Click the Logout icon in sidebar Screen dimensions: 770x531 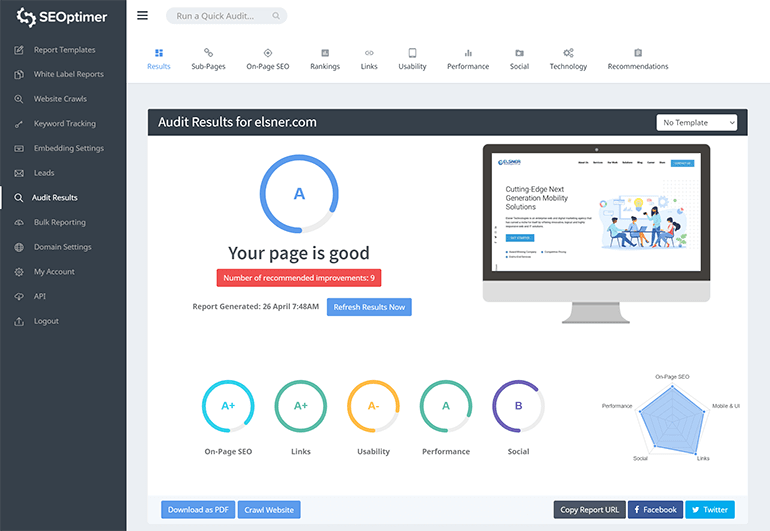tap(19, 321)
